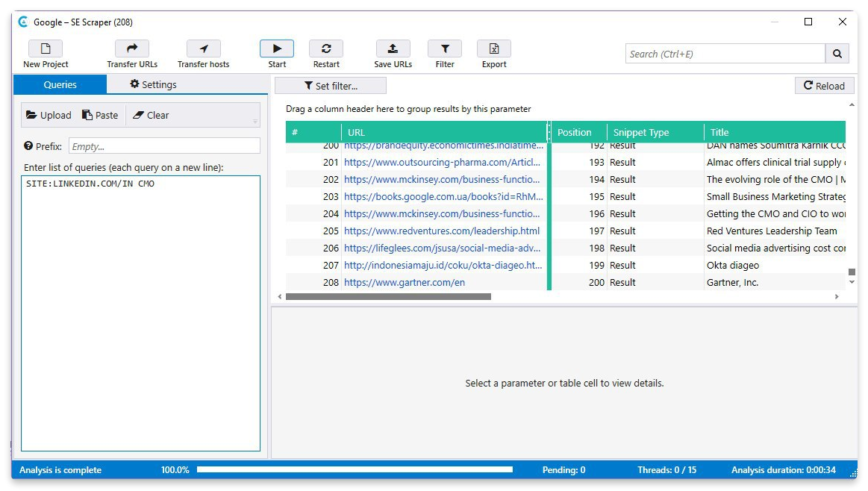Image resolution: width=868 pixels, height=491 pixels.
Task: Clear the queries list
Action: (151, 115)
